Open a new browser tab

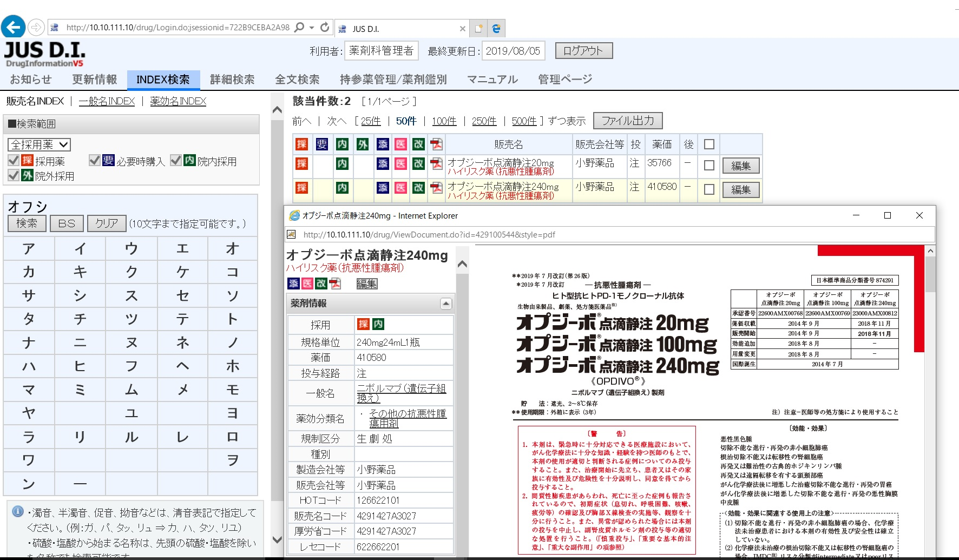pos(478,29)
